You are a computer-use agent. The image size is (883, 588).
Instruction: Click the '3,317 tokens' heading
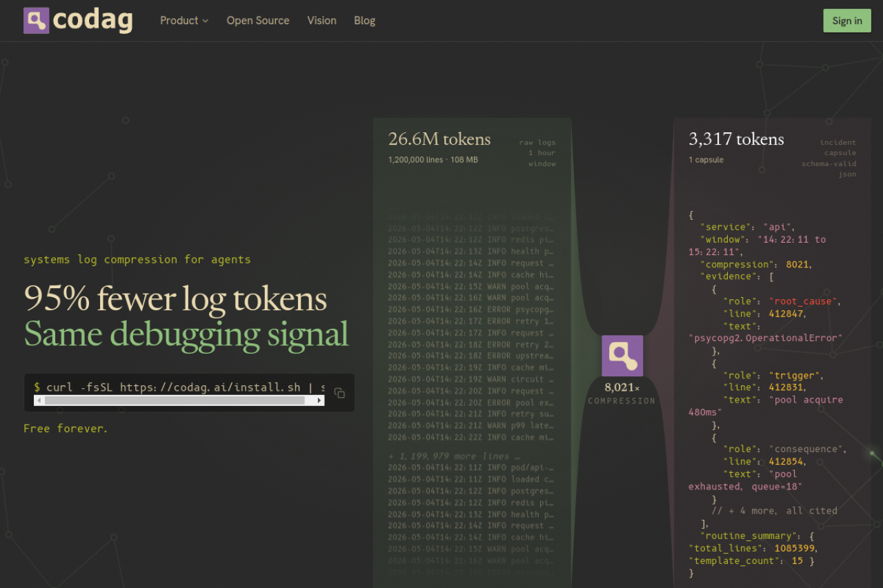tap(736, 139)
